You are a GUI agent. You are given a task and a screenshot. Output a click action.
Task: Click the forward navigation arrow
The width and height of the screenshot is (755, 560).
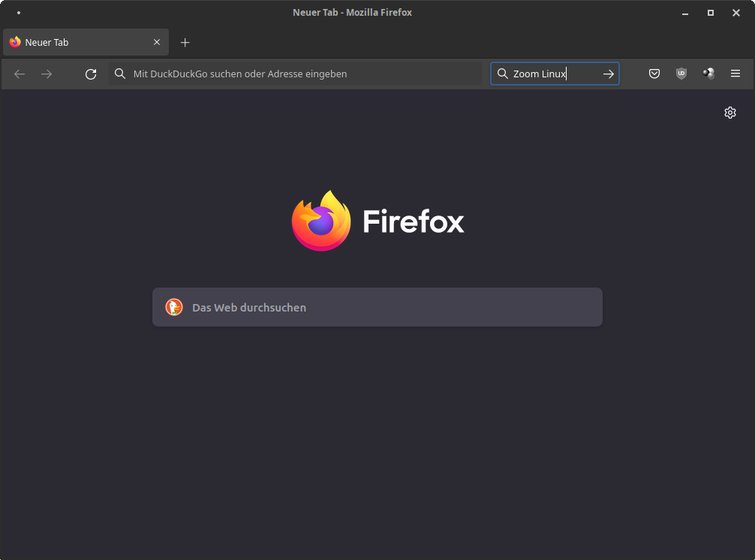point(47,74)
